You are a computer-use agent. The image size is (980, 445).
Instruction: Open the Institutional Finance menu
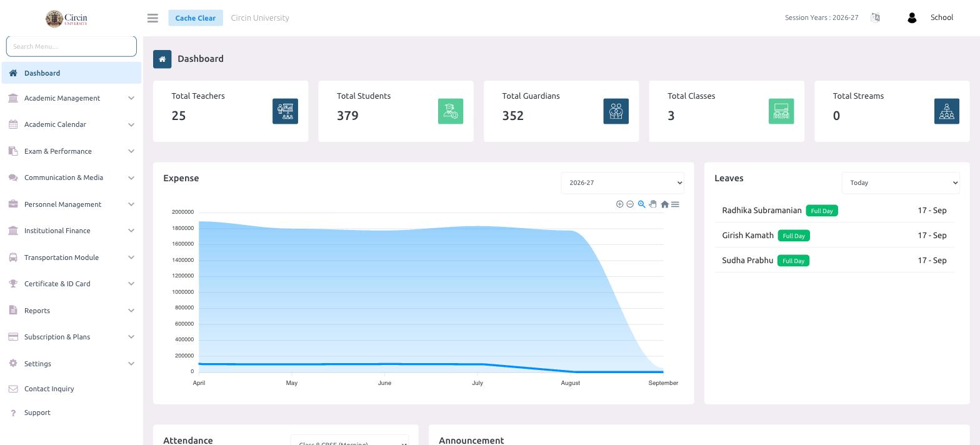(71, 231)
